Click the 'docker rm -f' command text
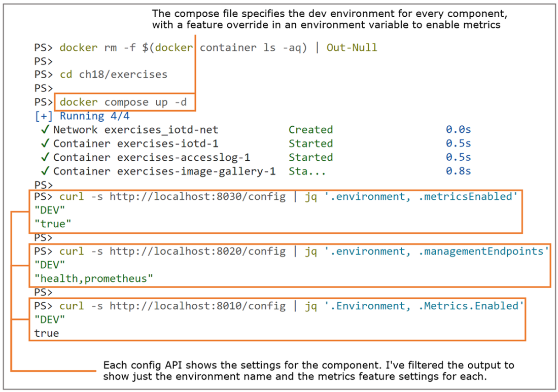 tap(97, 48)
